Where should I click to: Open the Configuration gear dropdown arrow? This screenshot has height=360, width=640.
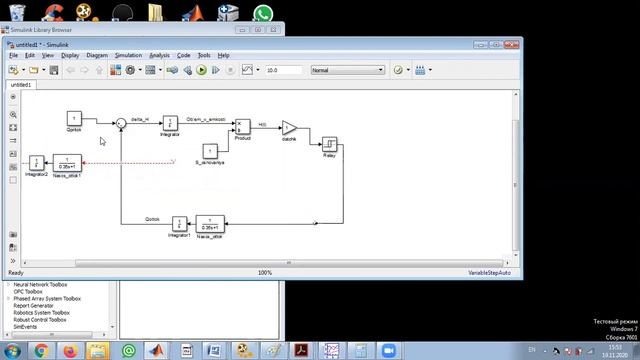pyautogui.click(x=140, y=70)
